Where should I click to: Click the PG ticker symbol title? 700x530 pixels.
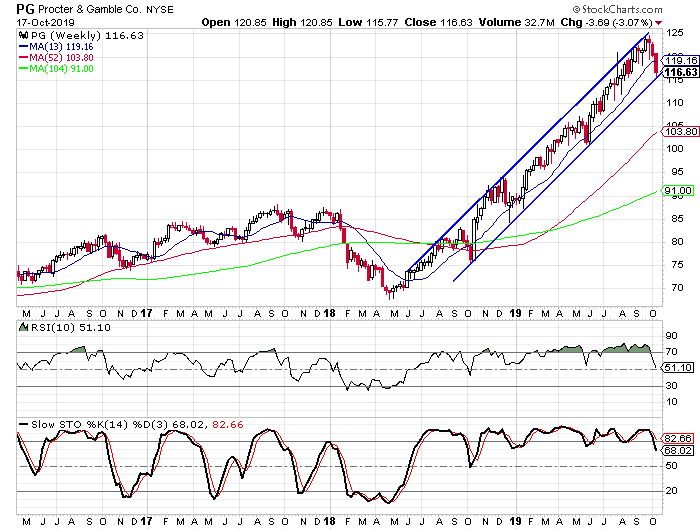tap(25, 8)
